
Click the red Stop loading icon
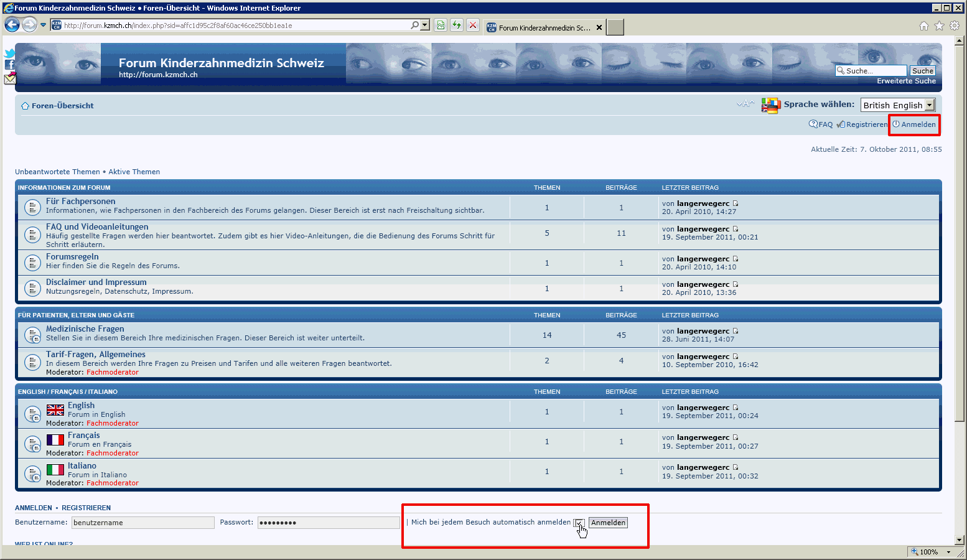pos(473,26)
